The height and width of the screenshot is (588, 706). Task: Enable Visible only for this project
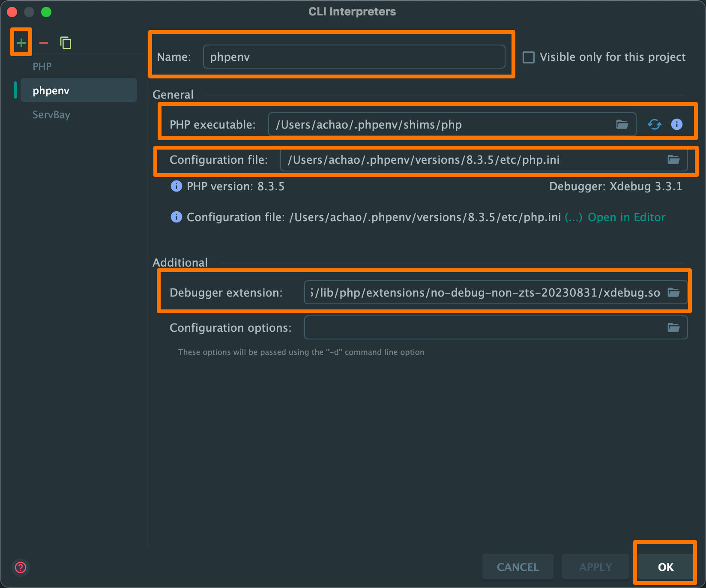tap(529, 57)
